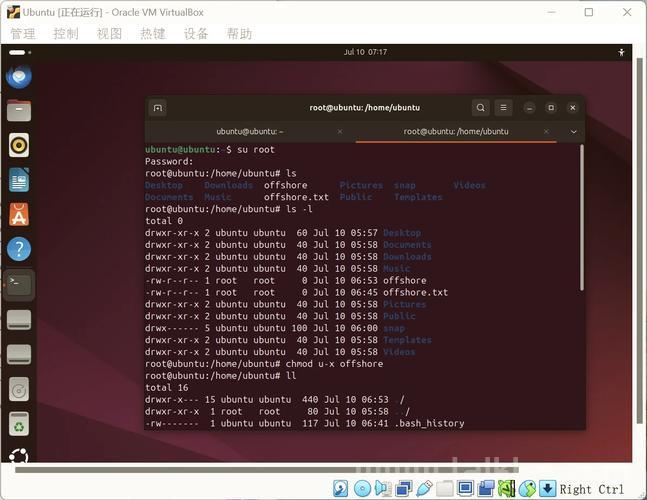
Task: Launch Rhythmbox music player from dock
Action: [x=19, y=145]
